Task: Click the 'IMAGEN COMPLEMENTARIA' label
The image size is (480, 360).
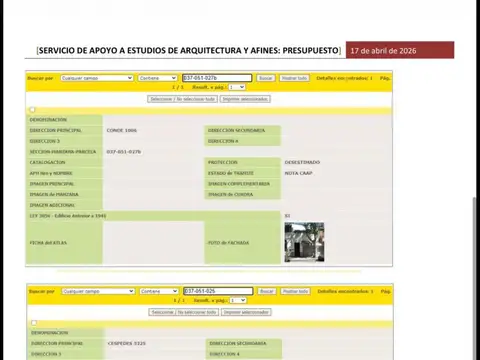Action: (239, 184)
